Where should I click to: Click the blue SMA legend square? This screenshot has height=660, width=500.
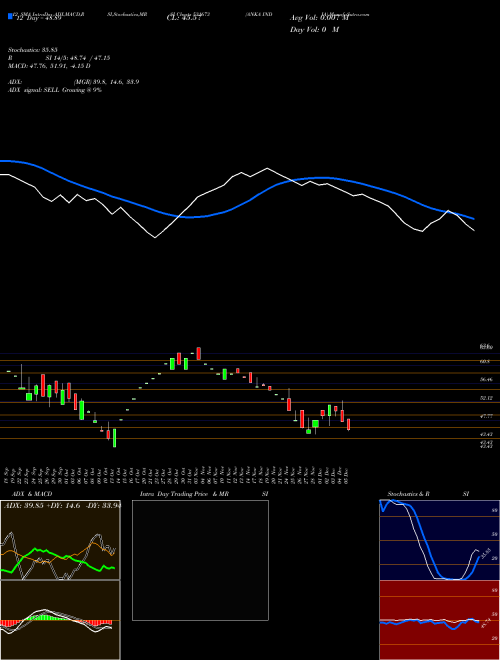(10, 16)
